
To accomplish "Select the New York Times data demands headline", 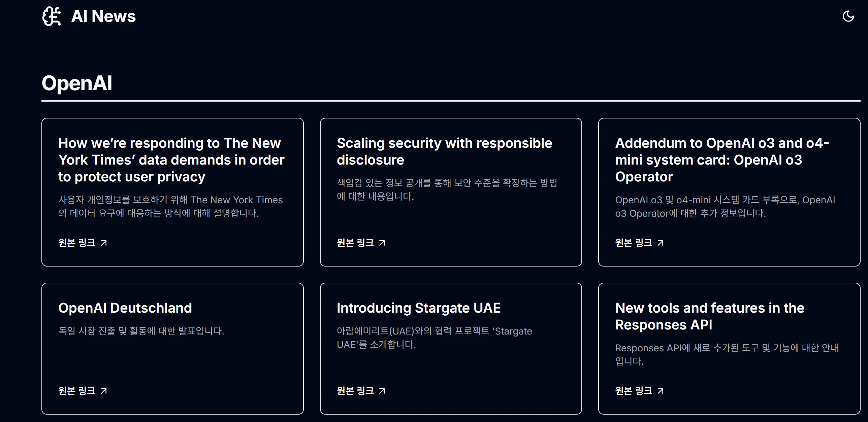I will tap(171, 160).
